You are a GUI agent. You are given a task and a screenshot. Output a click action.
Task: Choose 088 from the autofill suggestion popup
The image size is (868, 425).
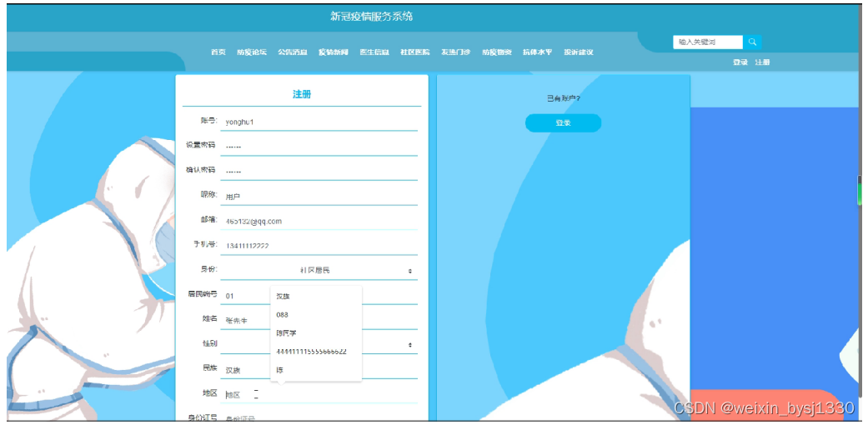pos(316,315)
